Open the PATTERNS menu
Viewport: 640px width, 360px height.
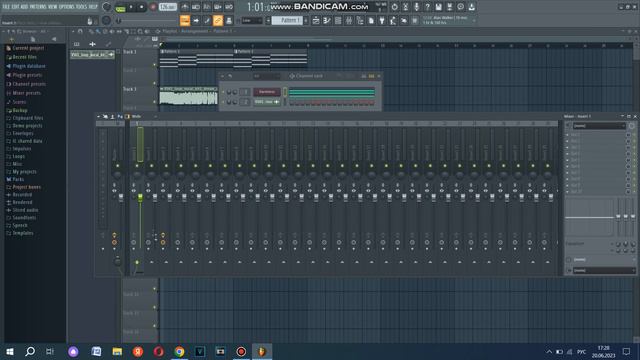click(x=37, y=7)
